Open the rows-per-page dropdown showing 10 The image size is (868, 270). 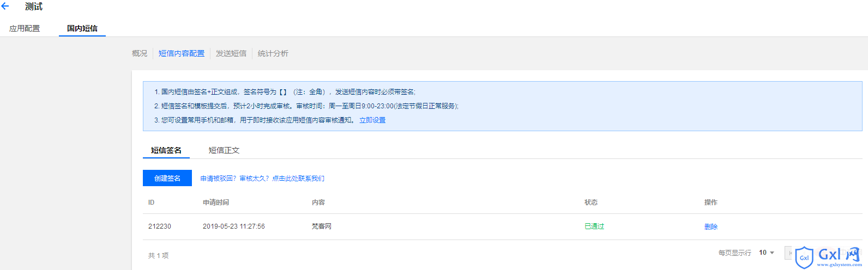(x=767, y=253)
